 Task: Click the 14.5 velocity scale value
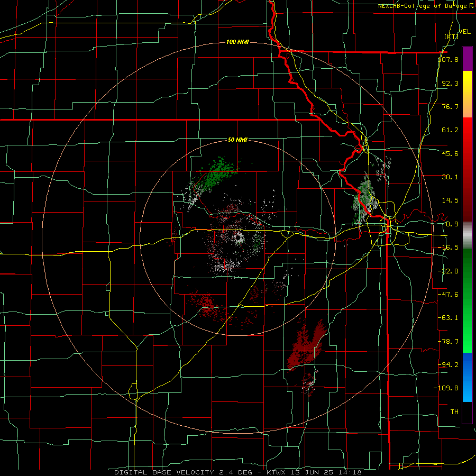point(450,200)
